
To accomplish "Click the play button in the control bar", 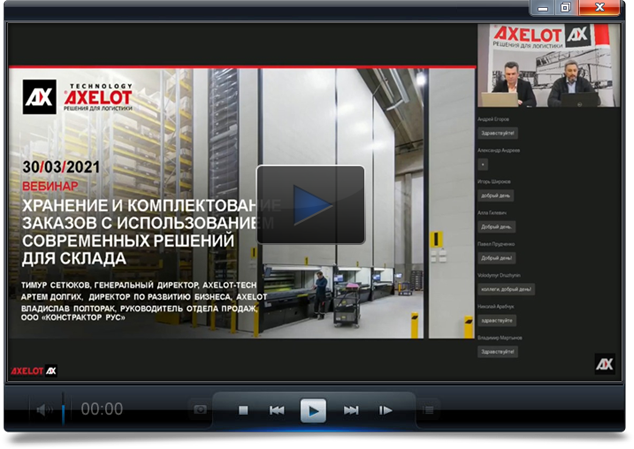I will [313, 411].
